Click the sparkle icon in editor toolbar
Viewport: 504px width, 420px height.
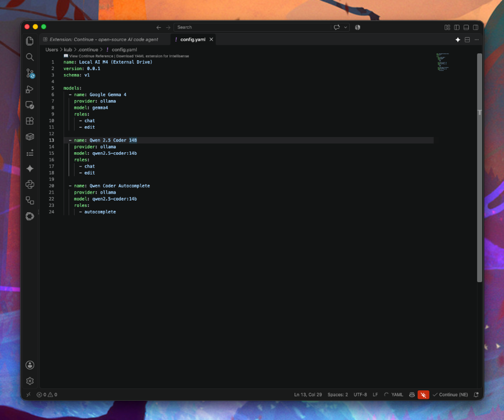coord(458,39)
